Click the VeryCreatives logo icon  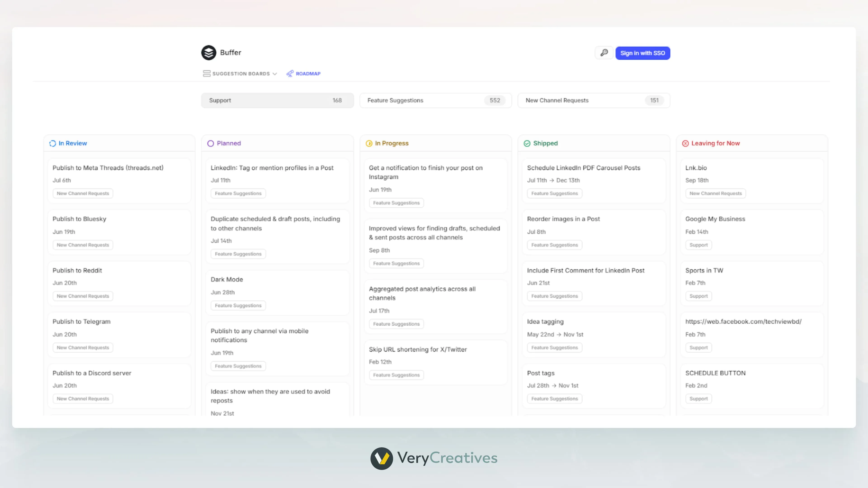381,458
